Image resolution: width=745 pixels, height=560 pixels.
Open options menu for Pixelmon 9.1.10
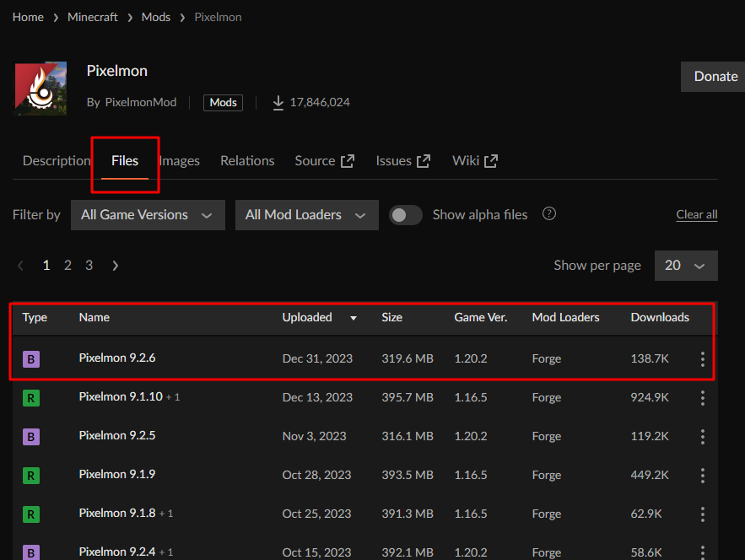(x=702, y=397)
